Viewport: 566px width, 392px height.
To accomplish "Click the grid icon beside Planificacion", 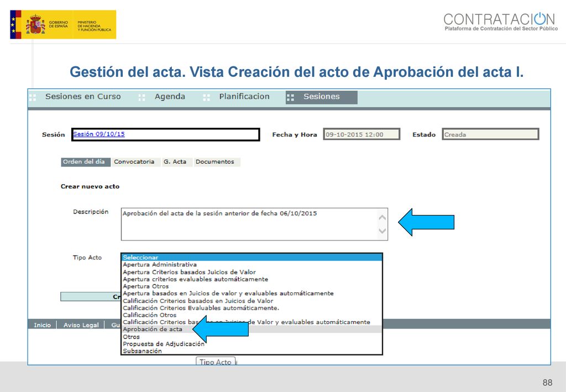I will pyautogui.click(x=207, y=97).
